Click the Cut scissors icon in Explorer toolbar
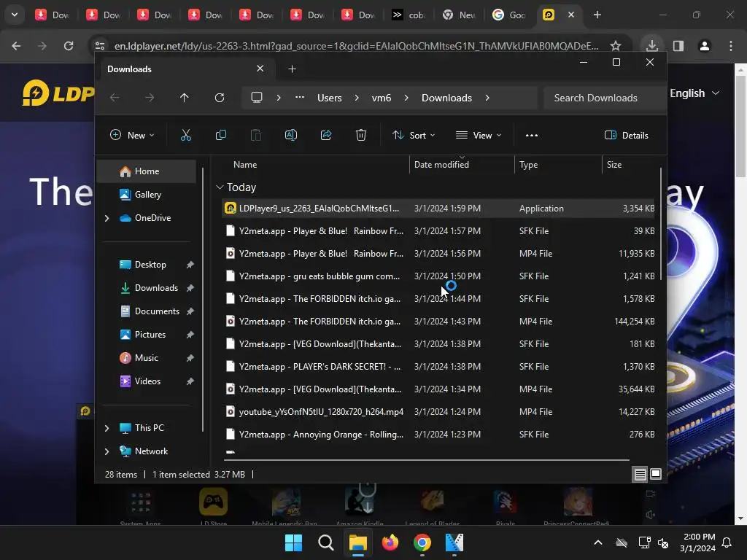Image resolution: width=747 pixels, height=560 pixels. point(186,135)
